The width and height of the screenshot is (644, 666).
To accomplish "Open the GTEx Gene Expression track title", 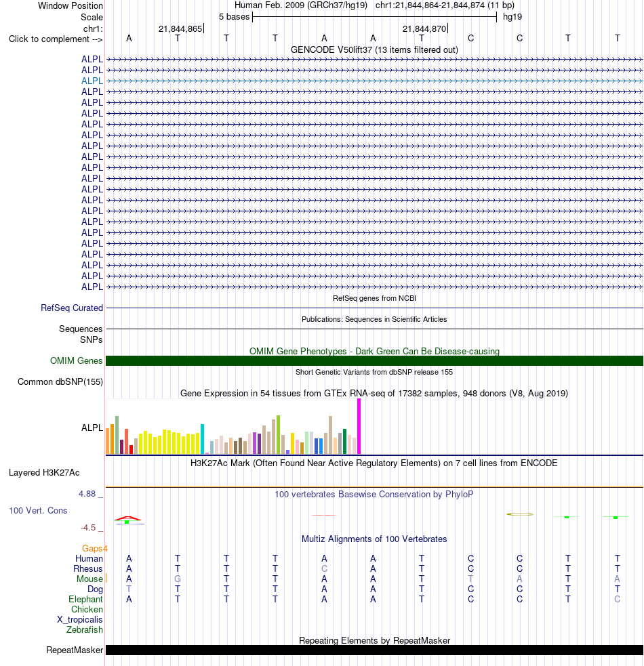I will click(374, 394).
